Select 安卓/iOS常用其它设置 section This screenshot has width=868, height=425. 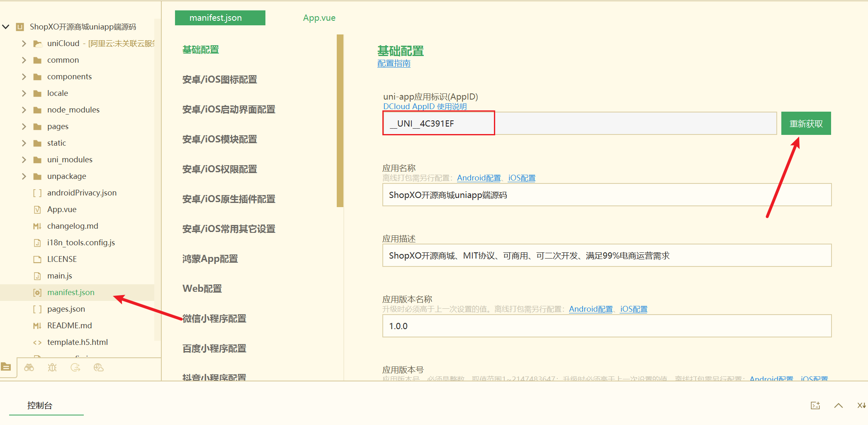229,229
